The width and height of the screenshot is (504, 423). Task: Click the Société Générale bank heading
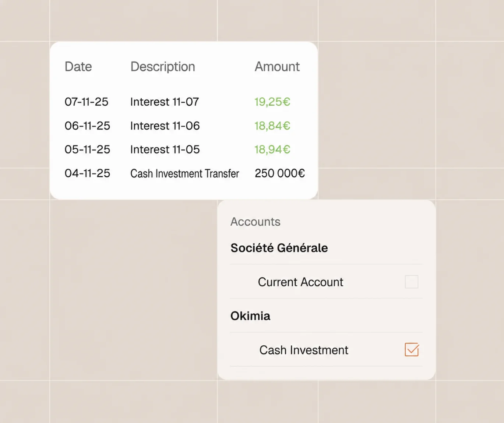pos(279,248)
